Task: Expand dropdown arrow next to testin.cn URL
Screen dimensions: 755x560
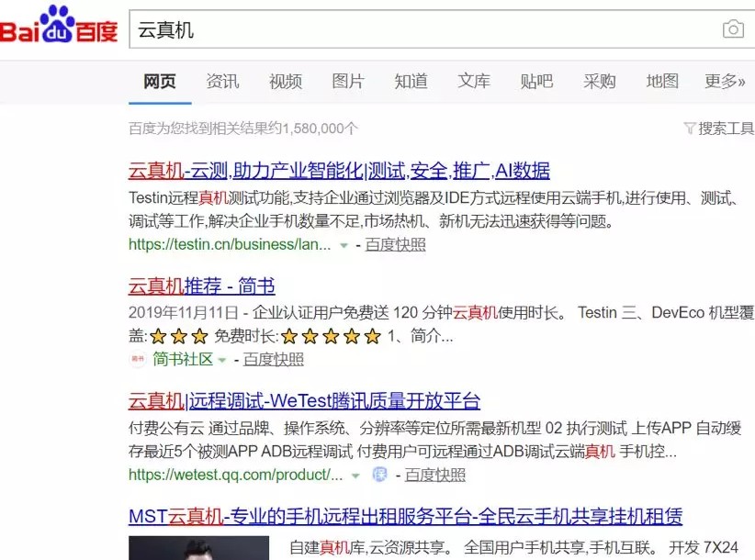Action: pos(344,245)
